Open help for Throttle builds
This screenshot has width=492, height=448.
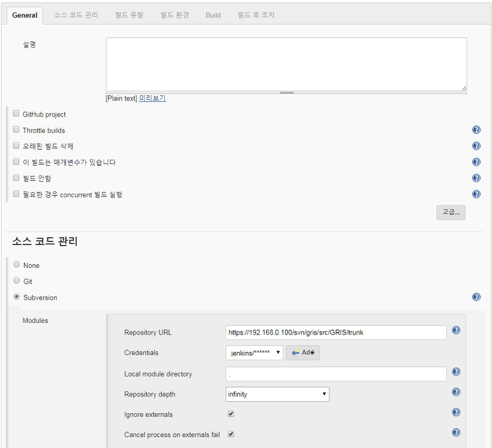pyautogui.click(x=476, y=130)
